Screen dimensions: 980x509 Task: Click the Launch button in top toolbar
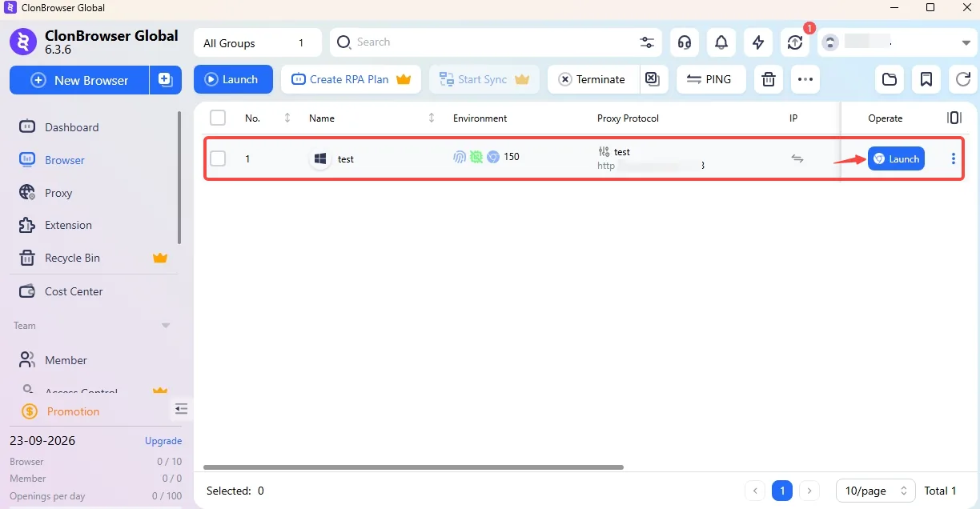click(x=233, y=79)
